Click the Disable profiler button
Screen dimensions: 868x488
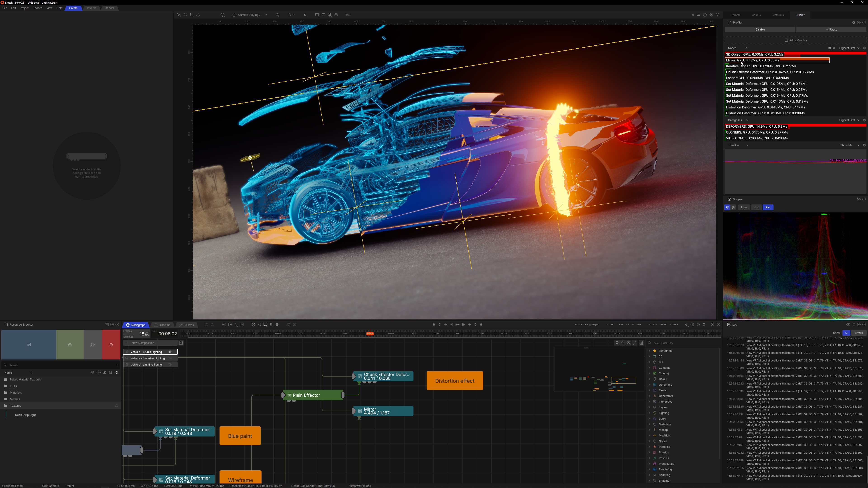click(760, 30)
